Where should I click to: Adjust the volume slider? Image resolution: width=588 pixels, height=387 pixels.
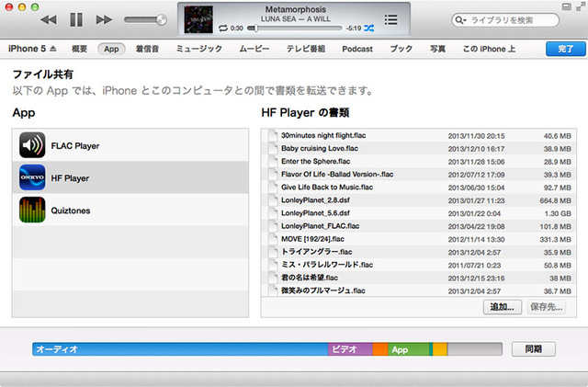[x=145, y=19]
